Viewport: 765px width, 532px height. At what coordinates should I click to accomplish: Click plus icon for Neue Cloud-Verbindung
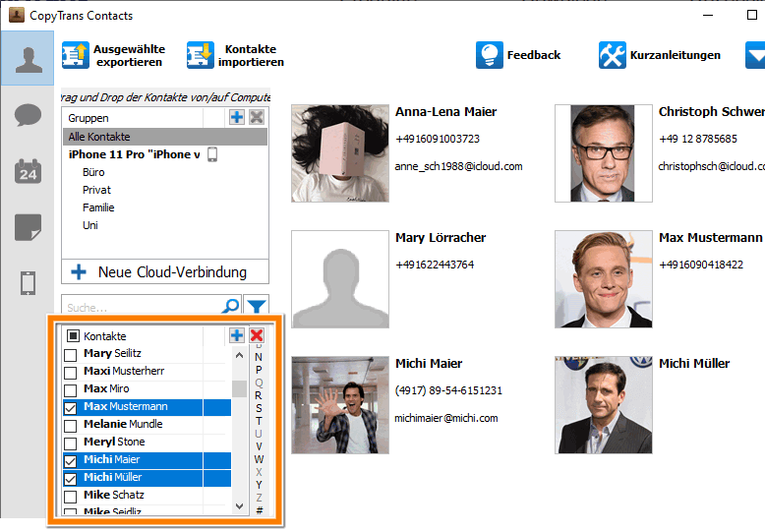click(79, 271)
